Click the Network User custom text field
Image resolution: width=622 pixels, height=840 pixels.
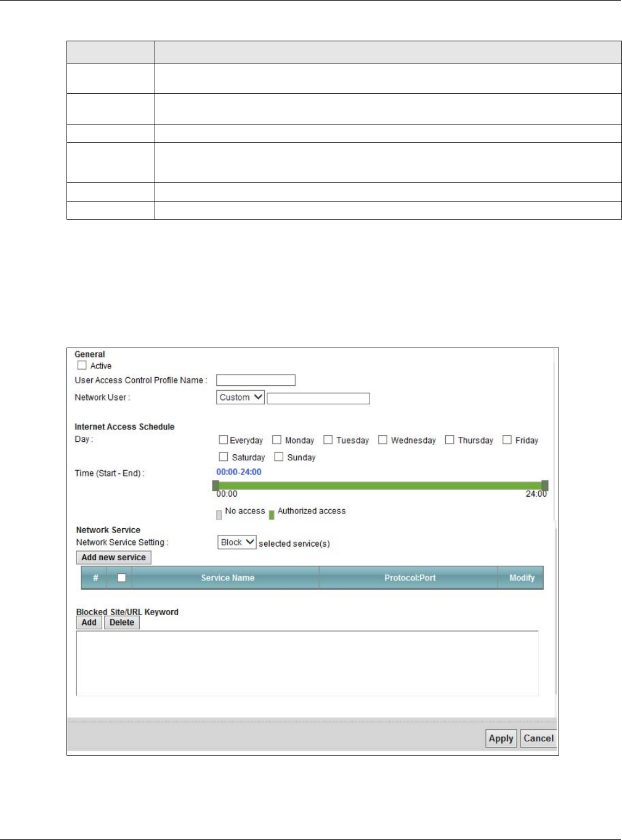(x=318, y=399)
